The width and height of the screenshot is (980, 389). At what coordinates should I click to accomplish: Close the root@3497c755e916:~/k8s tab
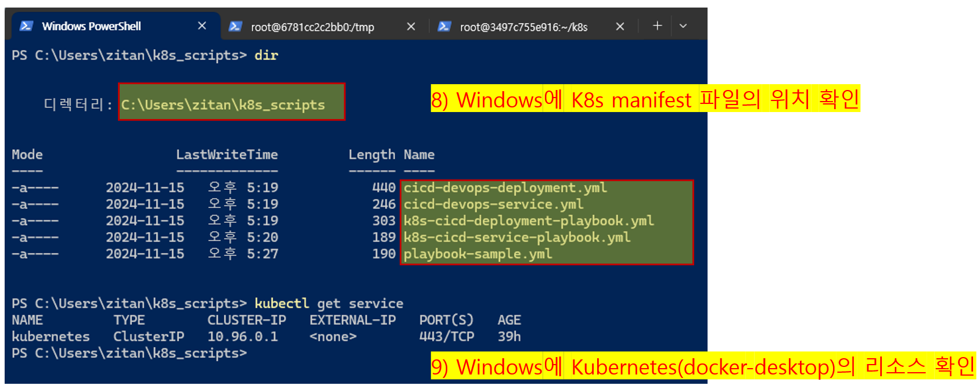[620, 27]
